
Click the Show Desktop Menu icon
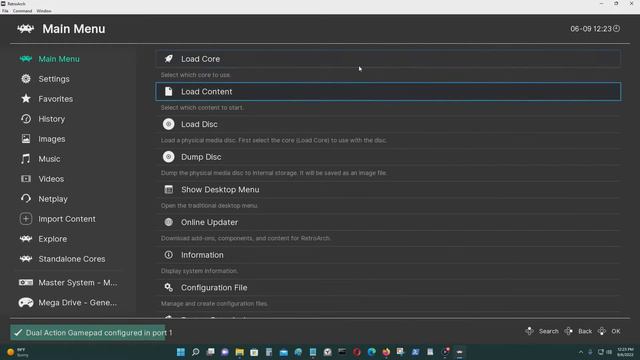click(169, 189)
